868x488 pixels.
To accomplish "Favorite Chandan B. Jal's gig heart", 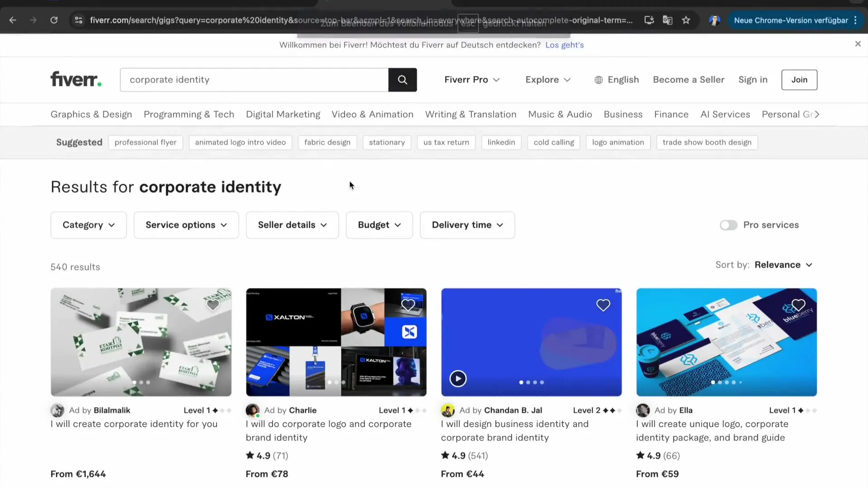I will [603, 305].
